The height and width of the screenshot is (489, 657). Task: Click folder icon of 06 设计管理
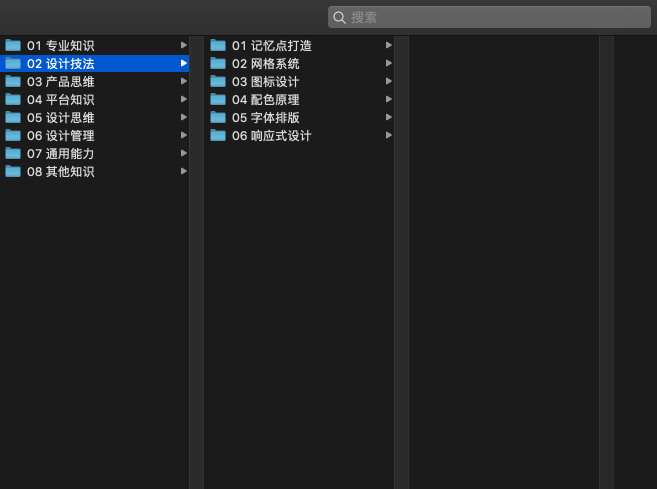[x=13, y=135]
